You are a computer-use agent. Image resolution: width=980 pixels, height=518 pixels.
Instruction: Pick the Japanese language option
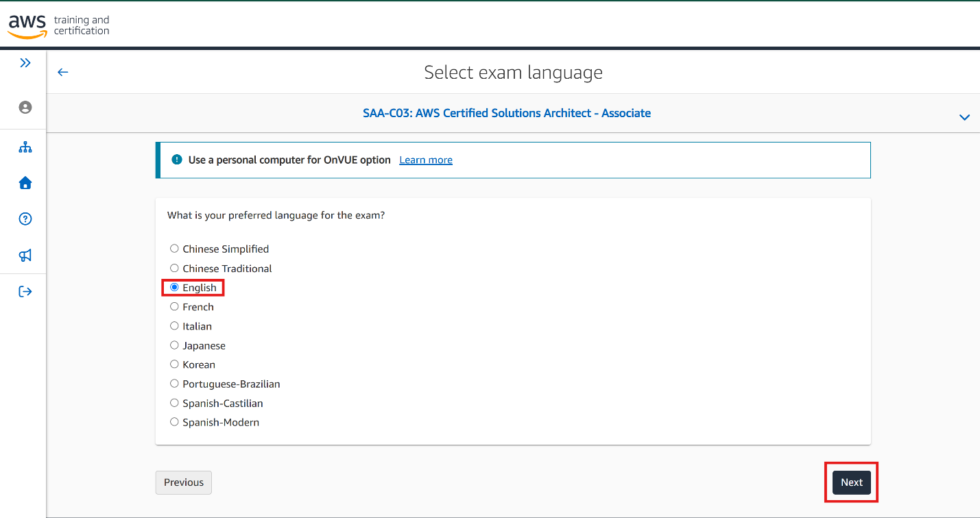174,345
